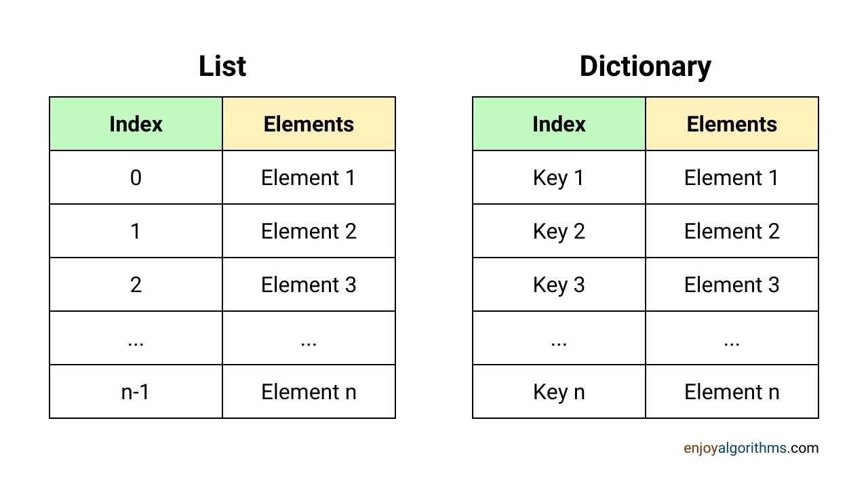Select the n-1 index cell

tap(136, 392)
